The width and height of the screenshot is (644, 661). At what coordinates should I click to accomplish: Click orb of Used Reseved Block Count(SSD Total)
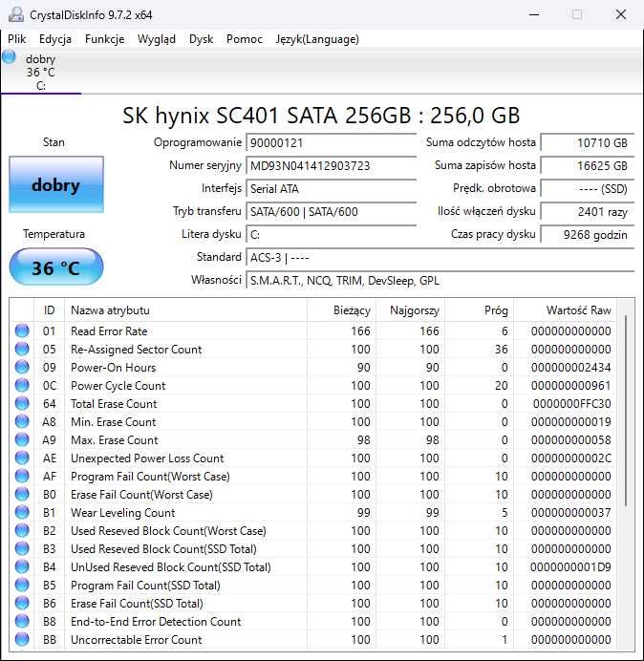coord(22,548)
